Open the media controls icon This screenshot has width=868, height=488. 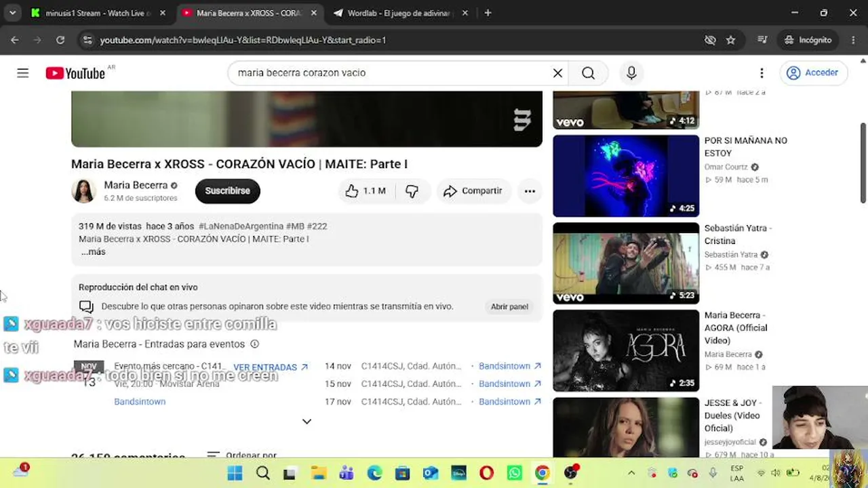tap(762, 40)
